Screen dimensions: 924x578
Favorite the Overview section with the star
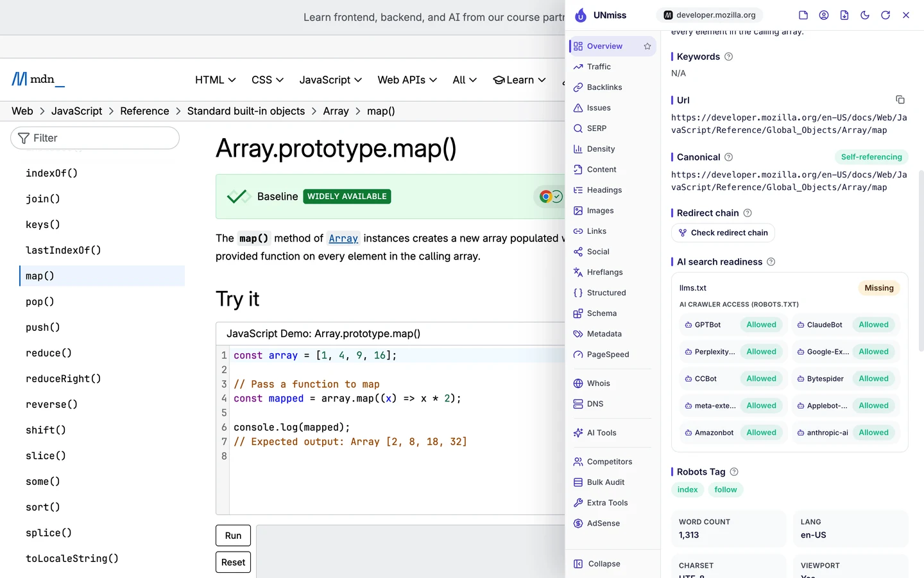coord(647,46)
